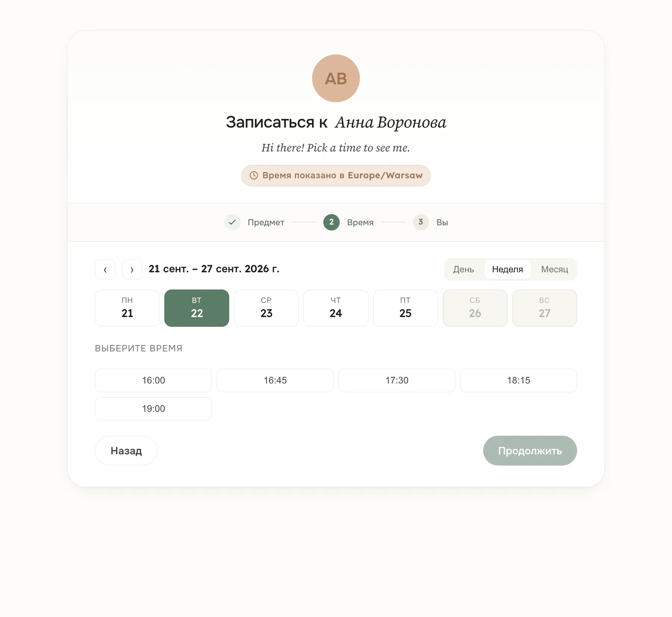Click the Вы step number 3

[421, 222]
